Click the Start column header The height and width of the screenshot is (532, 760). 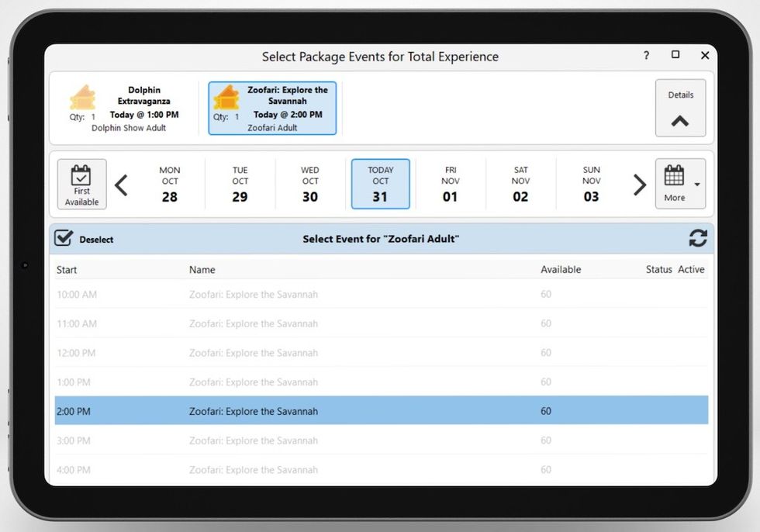coord(66,269)
